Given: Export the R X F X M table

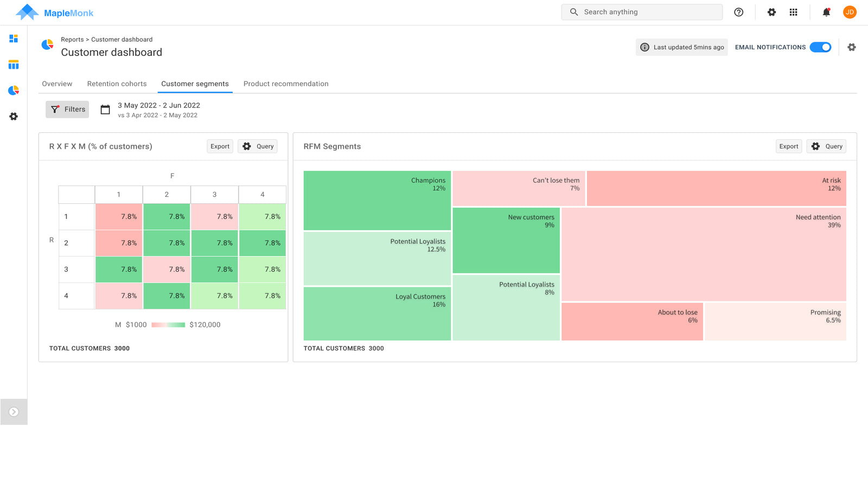Looking at the screenshot, I should [x=220, y=146].
